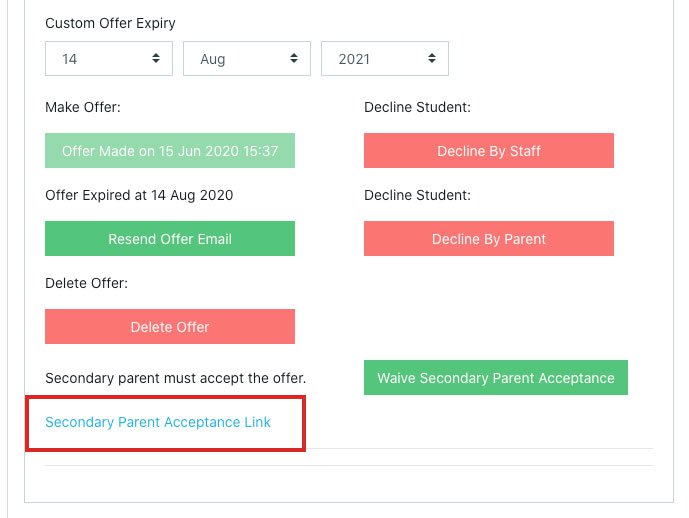
Task: Open the Secondary Parent Acceptance Link
Action: [158, 422]
